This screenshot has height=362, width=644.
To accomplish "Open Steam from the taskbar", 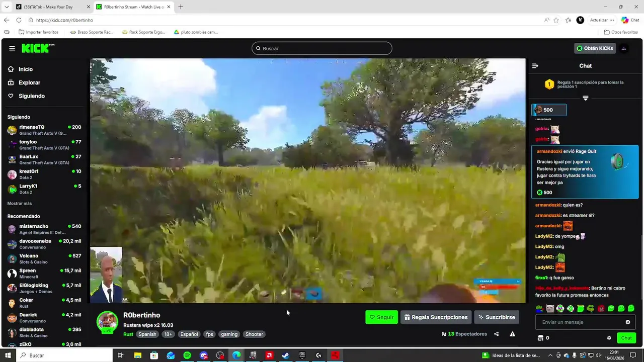I will pos(285,355).
